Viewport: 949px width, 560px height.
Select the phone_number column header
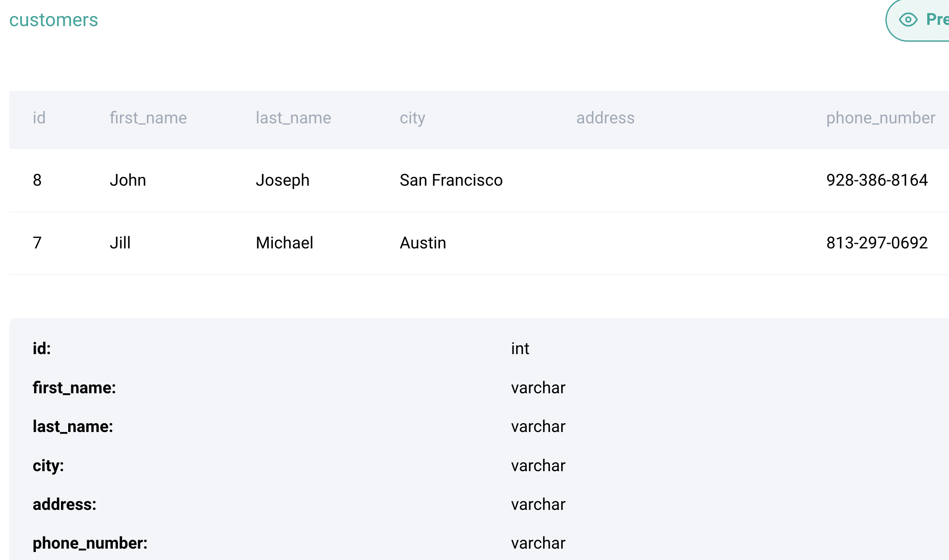[x=880, y=118]
